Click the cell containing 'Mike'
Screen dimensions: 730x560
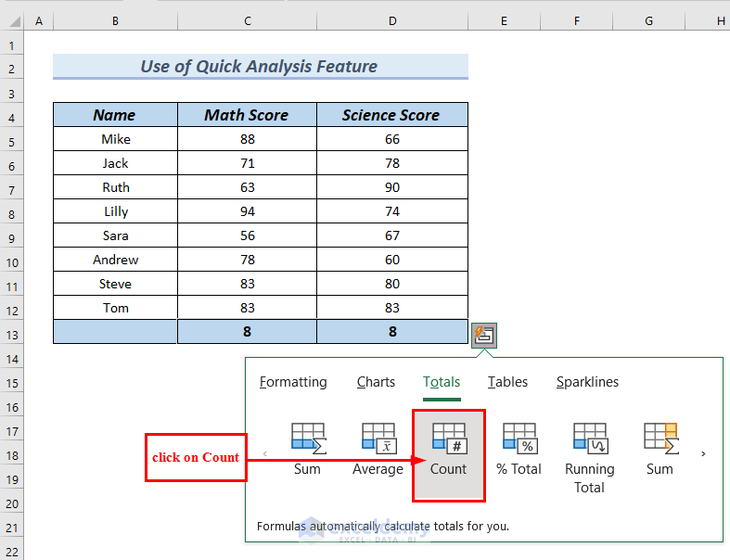115,139
